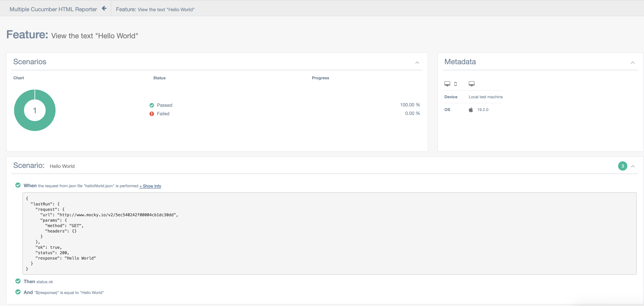
Task: Collapse the Scenarios panel
Action: [x=417, y=62]
